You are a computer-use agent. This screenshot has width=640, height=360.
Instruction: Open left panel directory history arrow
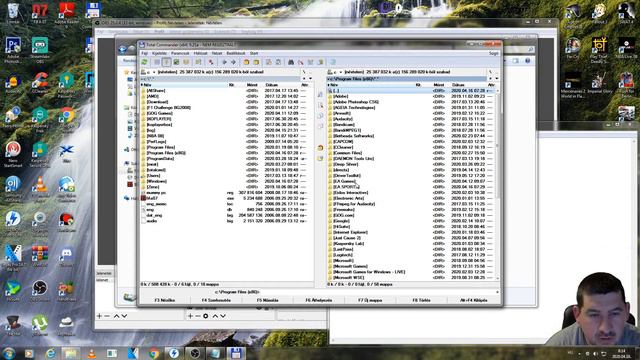tap(310, 78)
